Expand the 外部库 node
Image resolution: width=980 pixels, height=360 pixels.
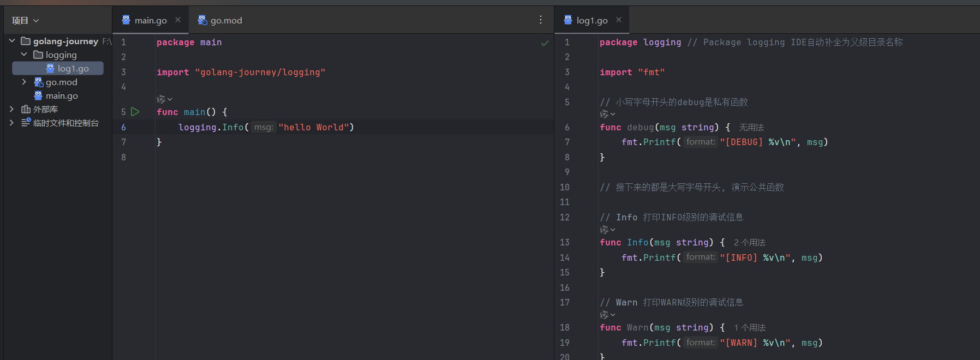click(12, 109)
